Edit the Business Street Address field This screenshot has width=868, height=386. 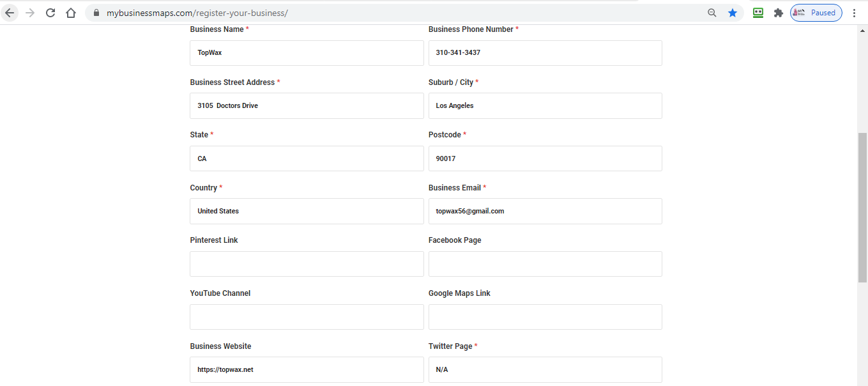tap(307, 106)
